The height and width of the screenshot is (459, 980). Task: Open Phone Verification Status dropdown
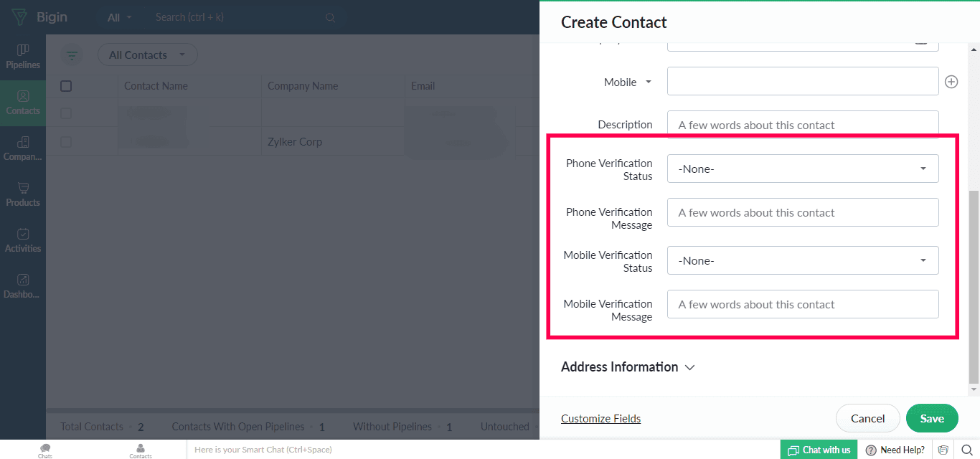click(x=803, y=169)
